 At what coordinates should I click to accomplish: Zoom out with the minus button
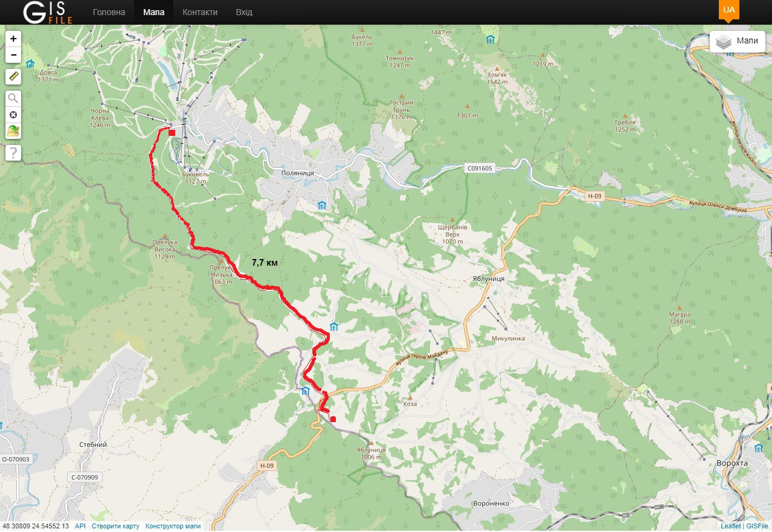[13, 55]
